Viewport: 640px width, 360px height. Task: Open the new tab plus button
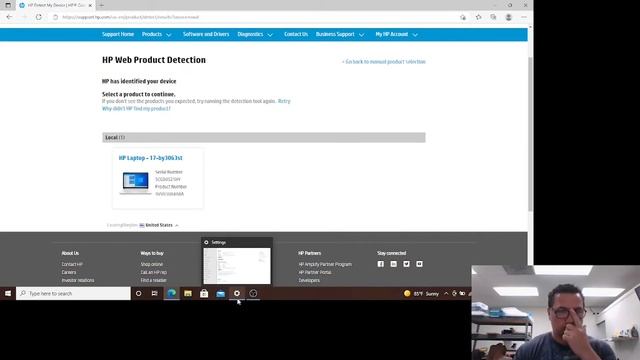pyautogui.click(x=101, y=5)
